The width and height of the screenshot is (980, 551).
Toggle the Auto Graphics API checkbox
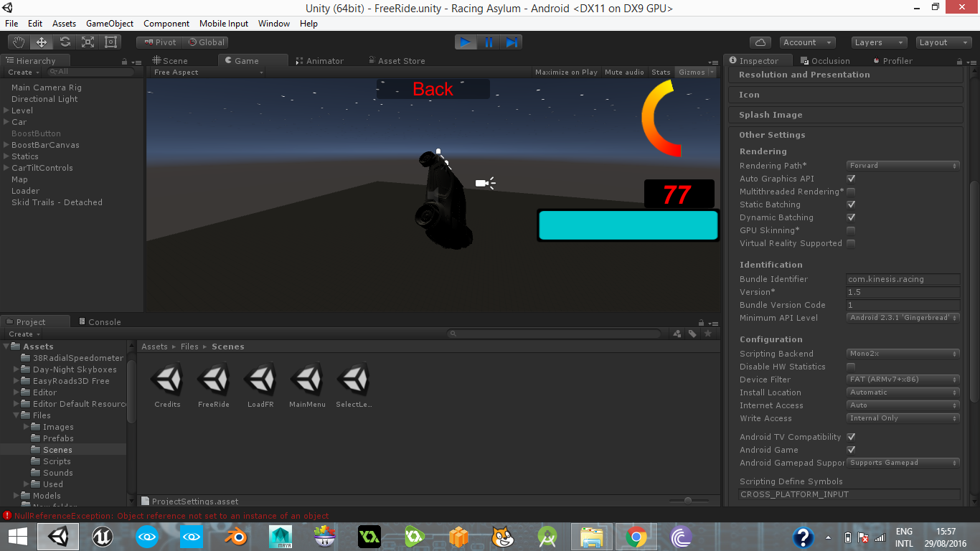tap(851, 179)
